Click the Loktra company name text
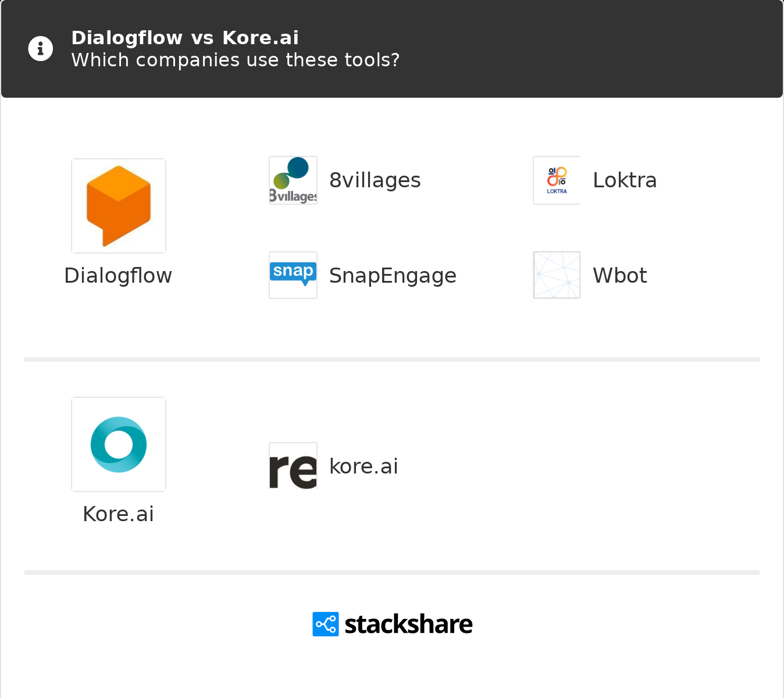Screen dimensions: 784x698 625,180
